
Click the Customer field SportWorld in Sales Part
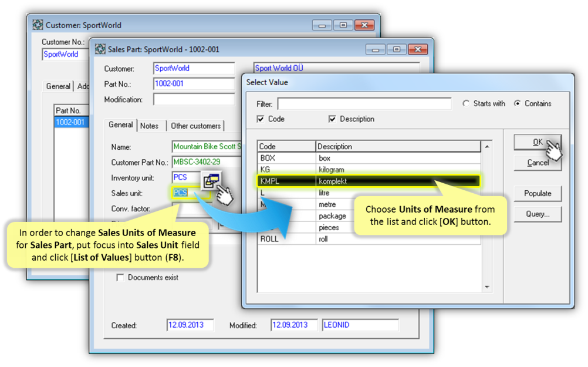(x=194, y=68)
